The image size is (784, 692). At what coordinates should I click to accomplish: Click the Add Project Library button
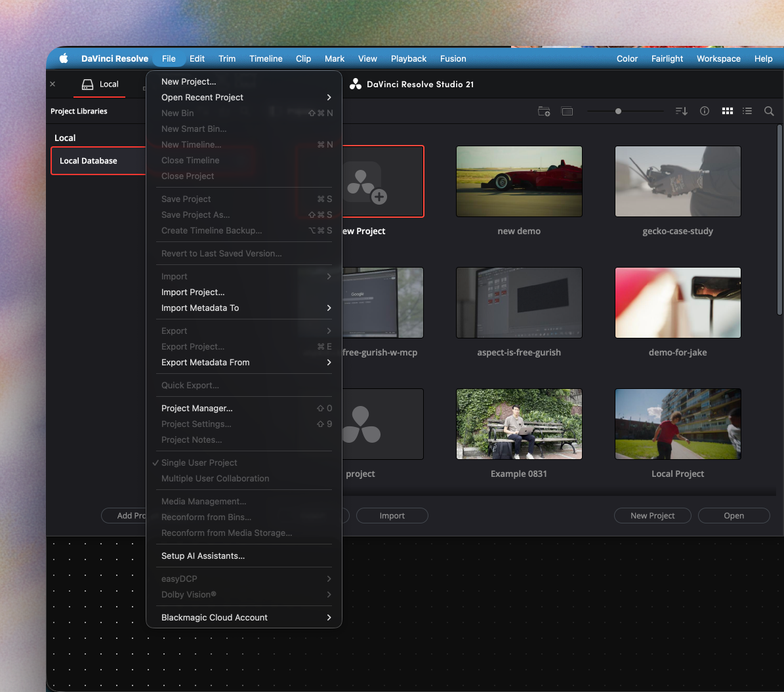point(124,516)
